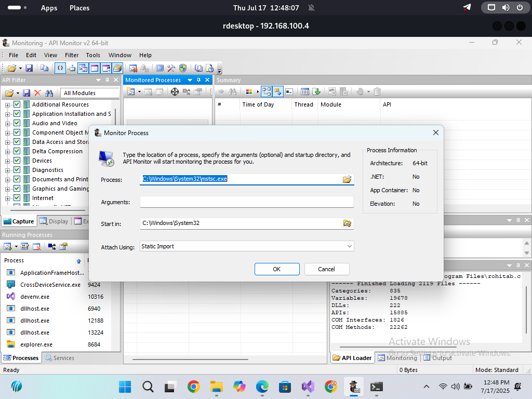Viewport: 532px width, 399px height.
Task: Click the binoculars find icon in API Filter
Action: (49, 93)
